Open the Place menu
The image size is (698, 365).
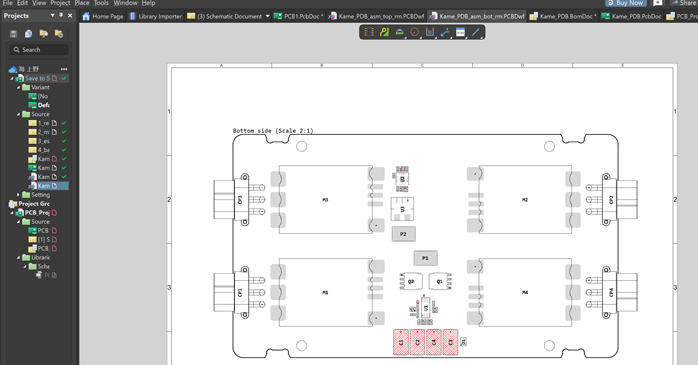pyautogui.click(x=82, y=3)
